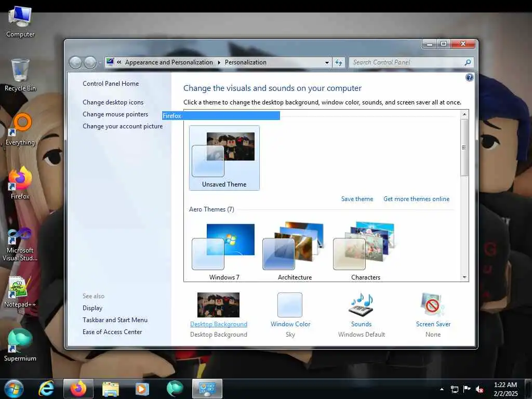The width and height of the screenshot is (532, 399).
Task: Open Ease of Access Center link
Action: click(112, 332)
